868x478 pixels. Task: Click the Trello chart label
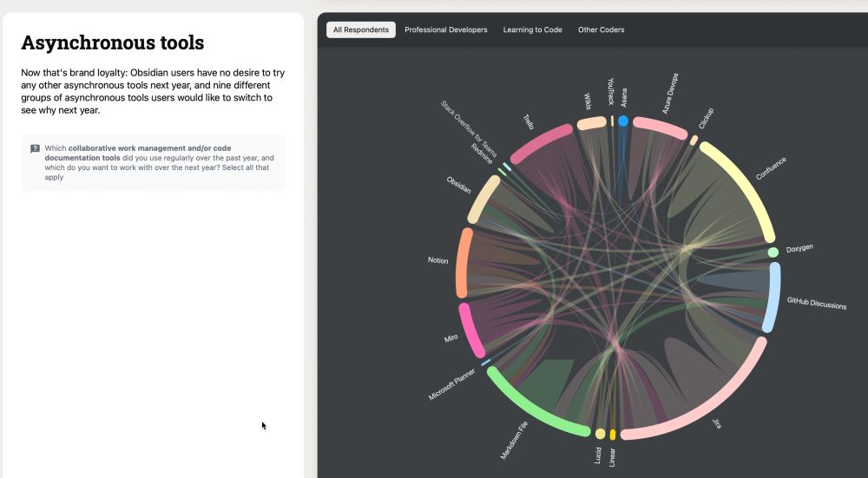pos(529,121)
